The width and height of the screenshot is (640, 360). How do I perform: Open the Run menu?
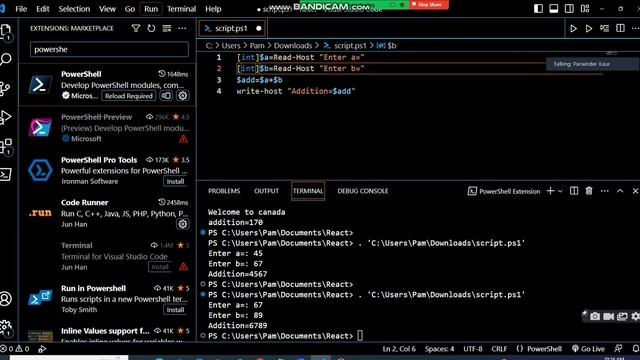pos(151,9)
